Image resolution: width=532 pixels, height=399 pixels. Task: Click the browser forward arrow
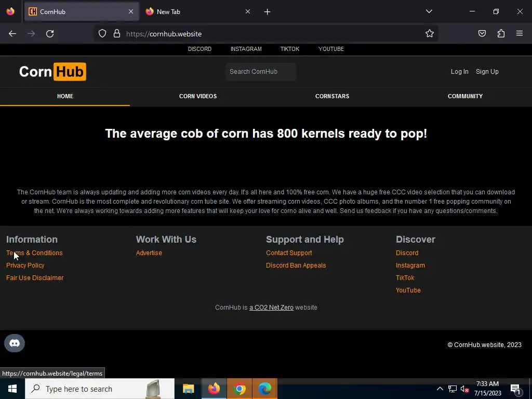pos(31,34)
